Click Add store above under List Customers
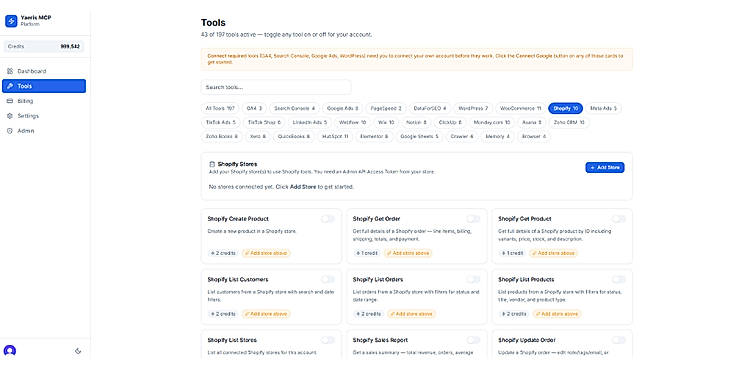736x368 pixels. pos(267,314)
